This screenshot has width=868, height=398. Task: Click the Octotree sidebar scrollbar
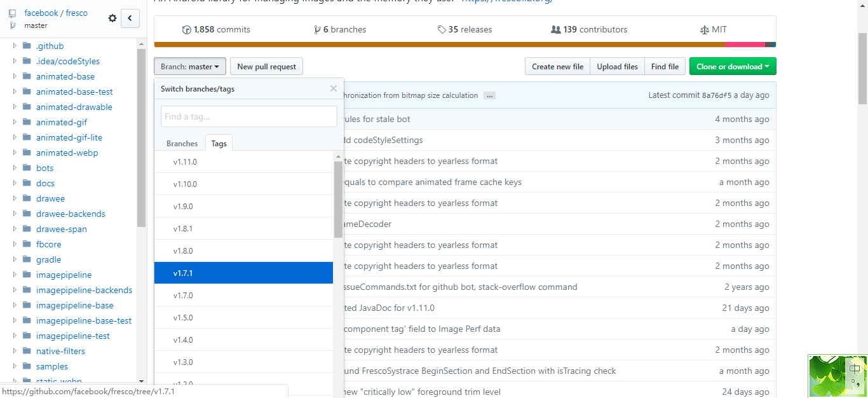coord(142,137)
